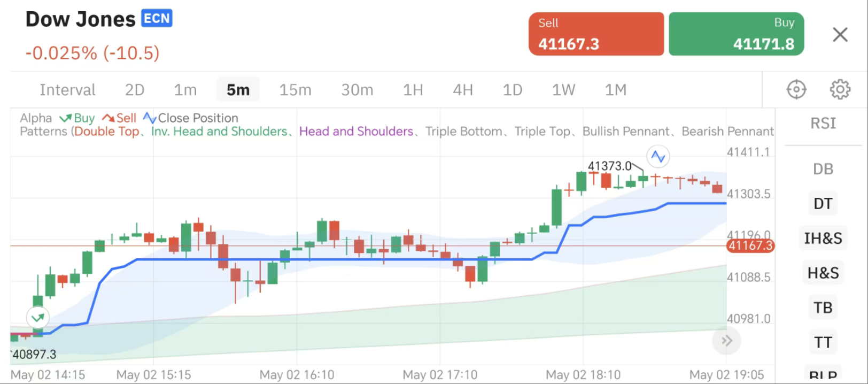Click the 41167.3 current price label
The height and width of the screenshot is (384, 868).
(750, 246)
